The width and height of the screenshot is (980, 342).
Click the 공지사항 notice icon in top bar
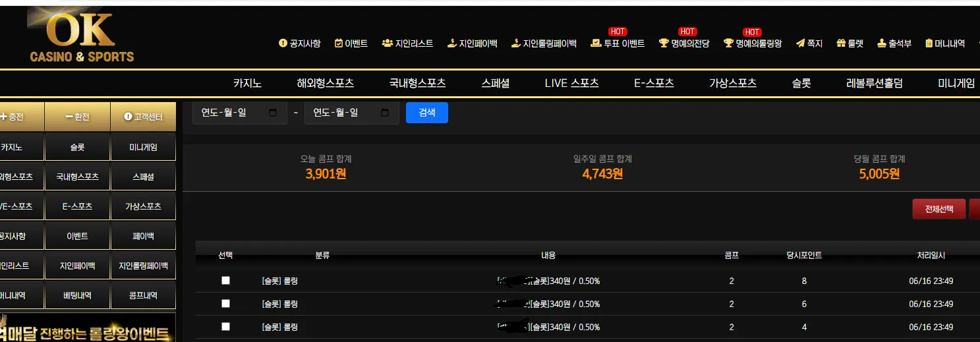pos(283,43)
